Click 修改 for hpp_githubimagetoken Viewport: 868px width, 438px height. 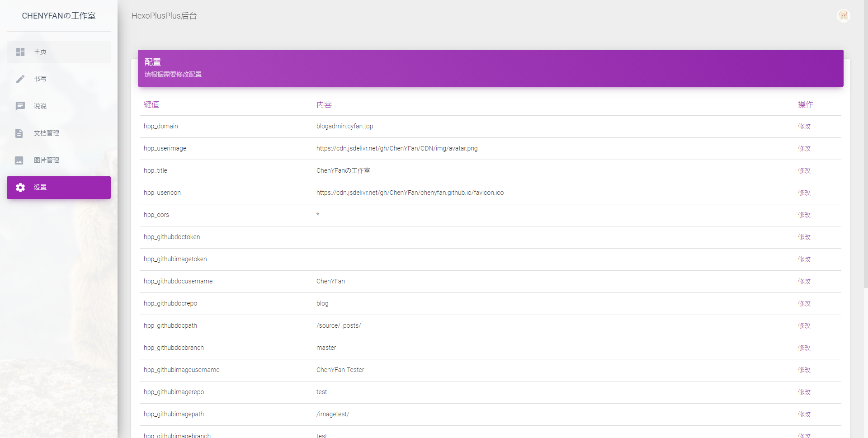coord(804,259)
